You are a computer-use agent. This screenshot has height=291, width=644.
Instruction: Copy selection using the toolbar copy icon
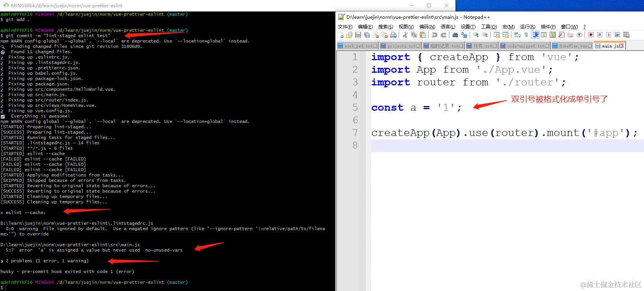414,35
